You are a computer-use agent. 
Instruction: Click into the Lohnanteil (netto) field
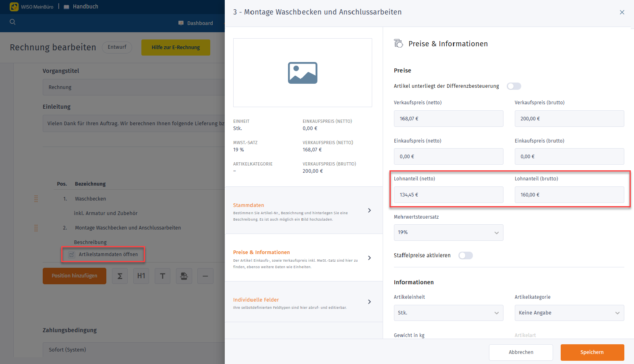click(448, 195)
